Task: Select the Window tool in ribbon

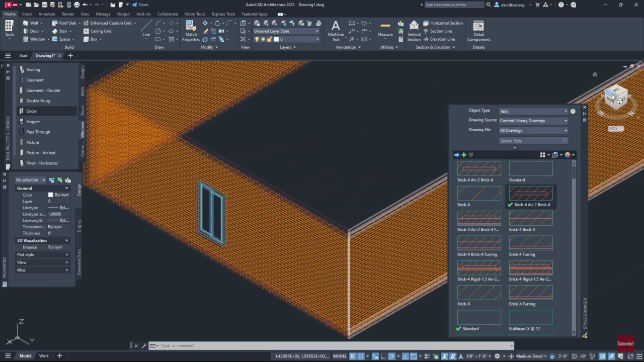Action: 34,39
